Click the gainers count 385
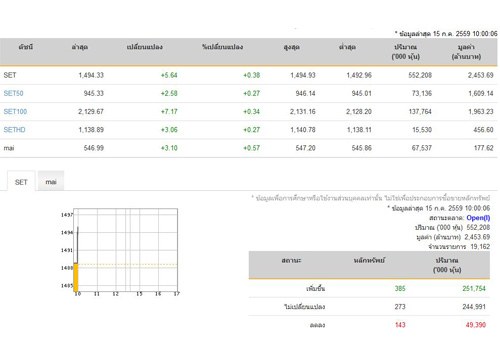Screen dimensions: 500x360 (x=400, y=288)
